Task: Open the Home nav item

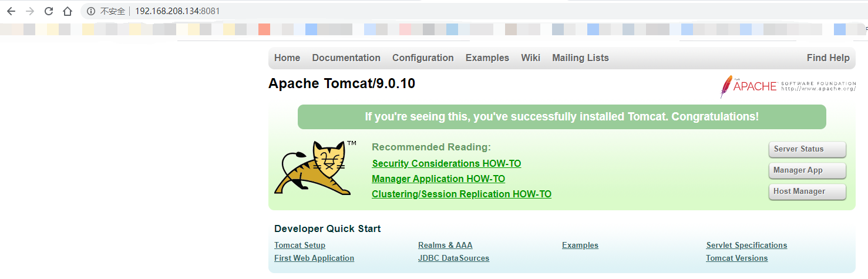Action: 287,58
